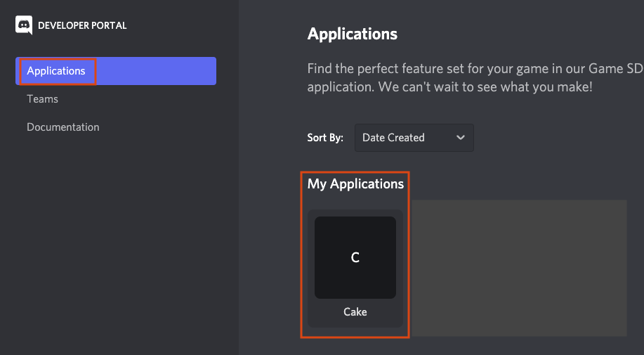The width and height of the screenshot is (644, 355).
Task: Open the Applications sidebar item
Action: click(116, 71)
